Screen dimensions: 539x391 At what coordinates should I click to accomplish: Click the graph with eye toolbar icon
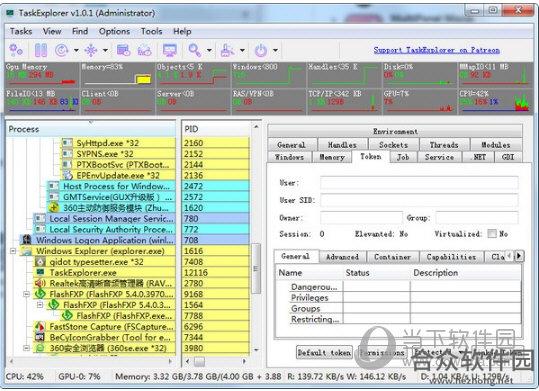[144, 50]
